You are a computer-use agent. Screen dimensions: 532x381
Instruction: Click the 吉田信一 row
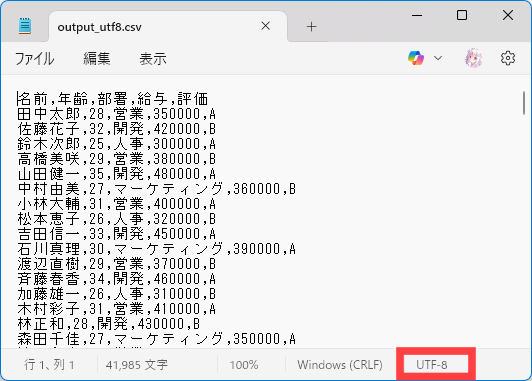click(117, 233)
